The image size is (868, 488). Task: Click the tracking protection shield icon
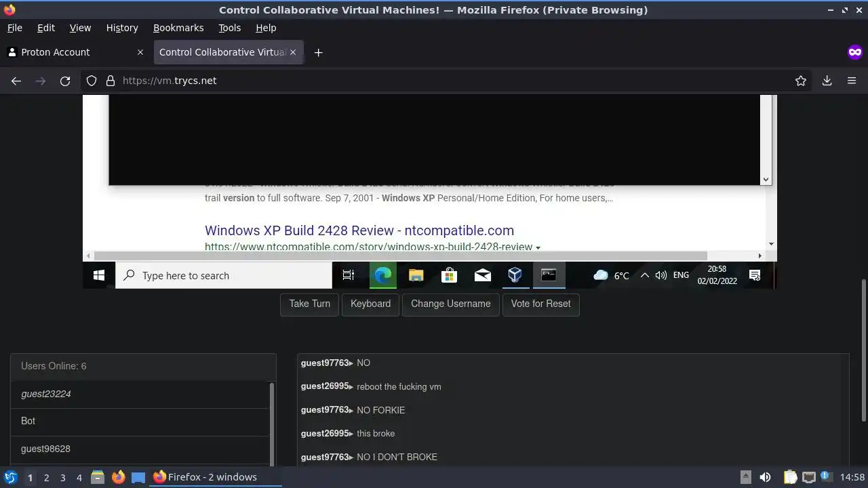coord(92,81)
